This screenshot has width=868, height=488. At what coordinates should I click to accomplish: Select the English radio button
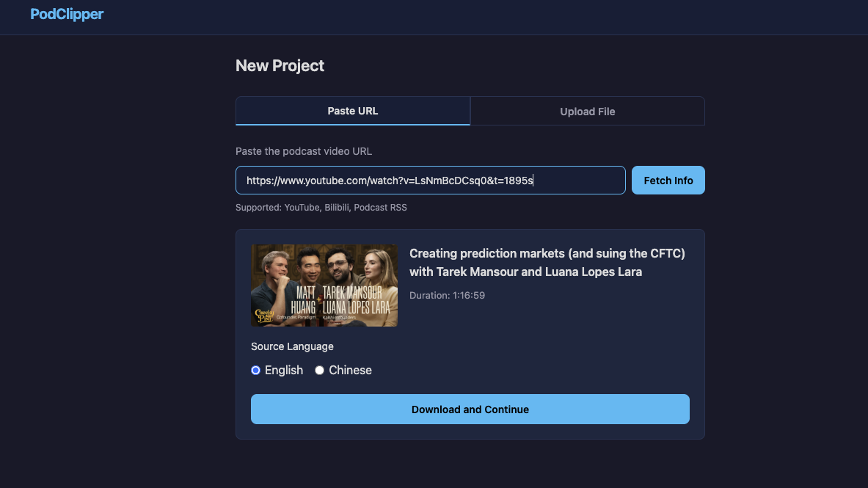[256, 371]
